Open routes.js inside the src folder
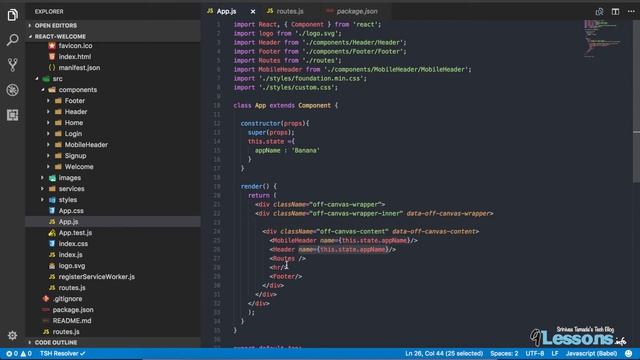 pyautogui.click(x=72, y=288)
